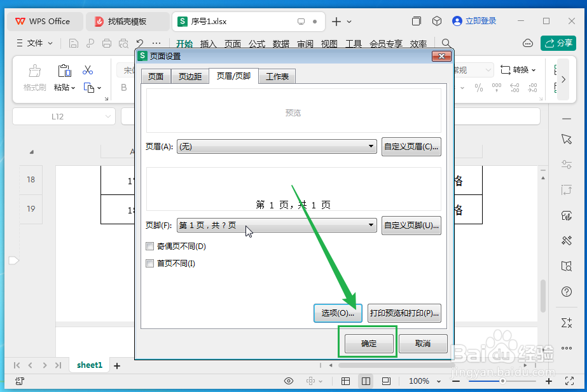Open Help via the question mark sidebar icon
The image size is (587, 392).
pos(566,292)
